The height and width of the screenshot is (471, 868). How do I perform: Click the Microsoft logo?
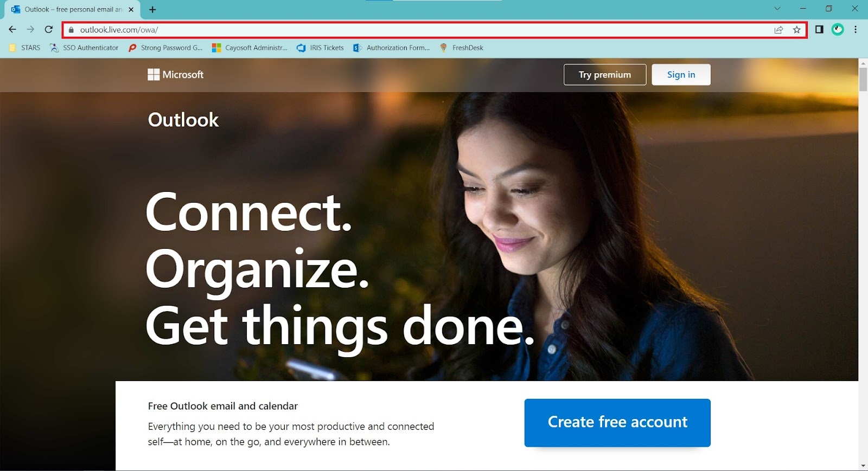coord(175,75)
